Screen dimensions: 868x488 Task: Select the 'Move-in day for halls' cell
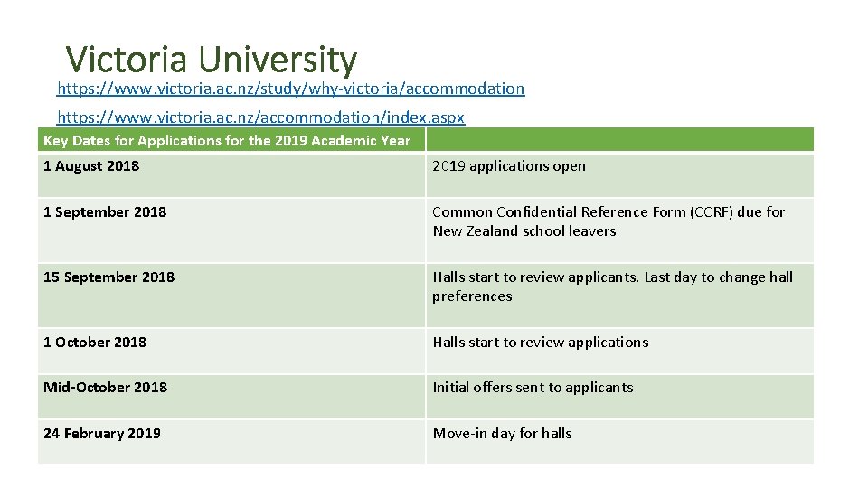(x=620, y=442)
